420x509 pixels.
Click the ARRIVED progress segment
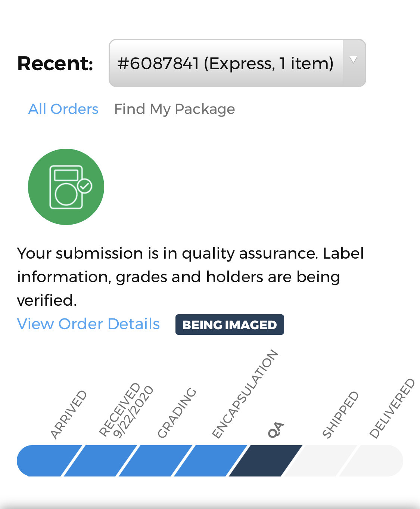point(48,461)
